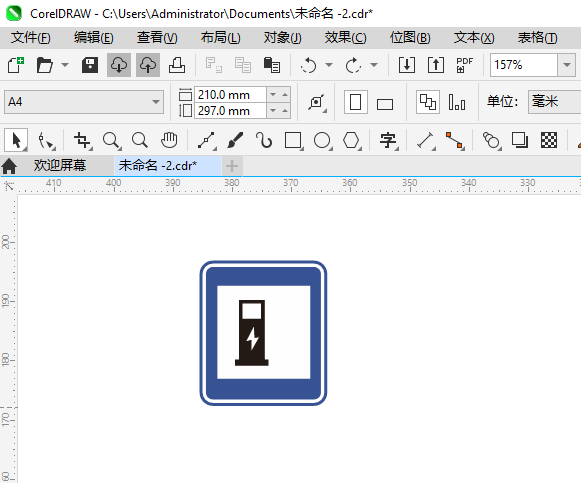Select the Crop tool
The image size is (581, 483).
point(82,141)
